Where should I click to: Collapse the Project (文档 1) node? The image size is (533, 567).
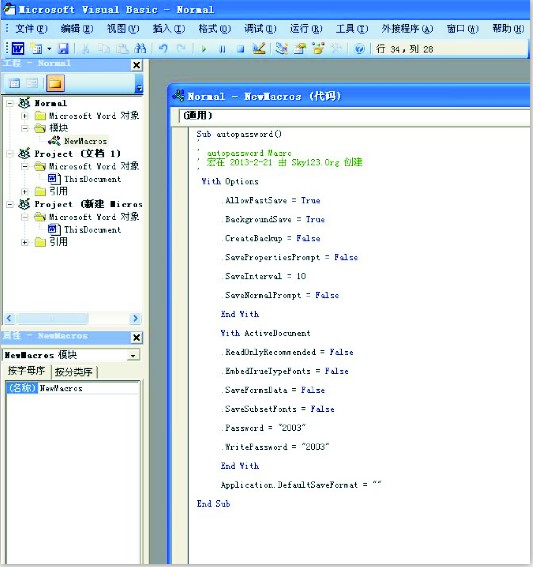(10, 154)
